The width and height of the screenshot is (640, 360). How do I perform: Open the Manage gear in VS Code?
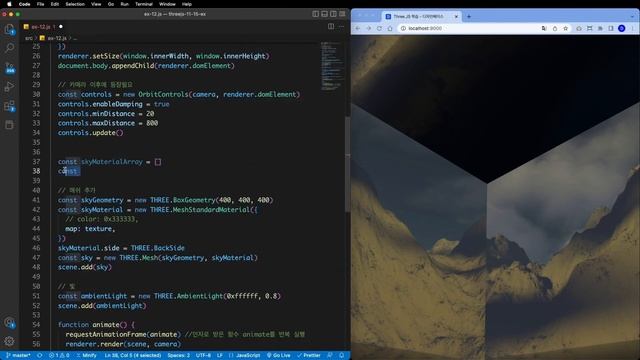point(9,341)
